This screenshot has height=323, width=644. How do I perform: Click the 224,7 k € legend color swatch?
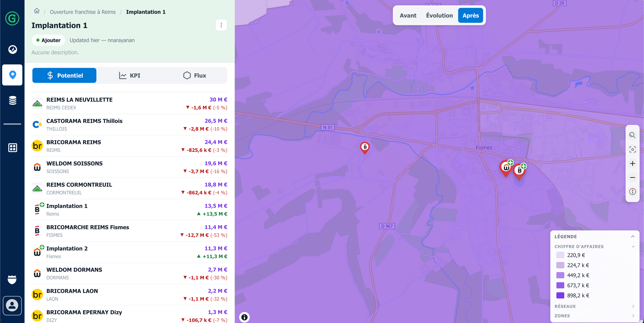[x=560, y=265]
